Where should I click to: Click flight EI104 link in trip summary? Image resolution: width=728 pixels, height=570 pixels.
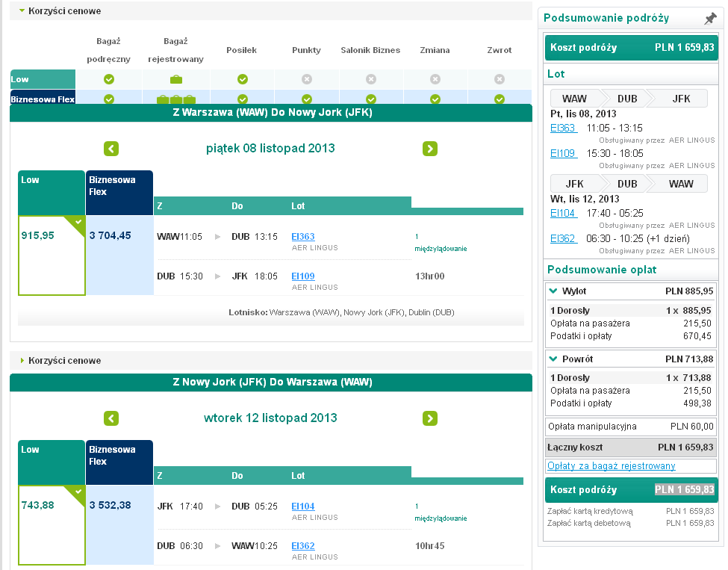point(563,213)
